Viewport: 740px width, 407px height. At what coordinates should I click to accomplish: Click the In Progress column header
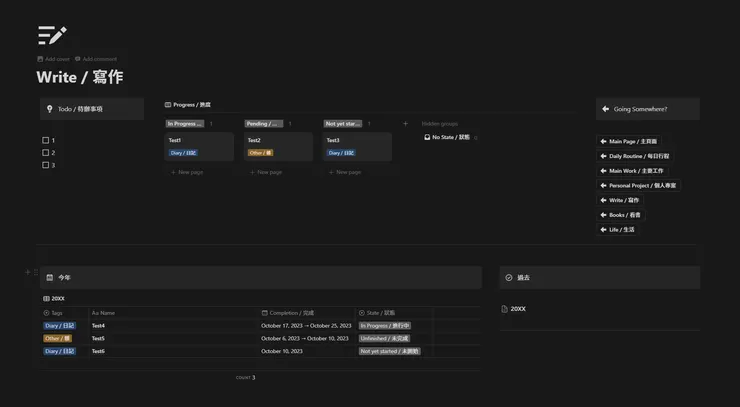[185, 124]
